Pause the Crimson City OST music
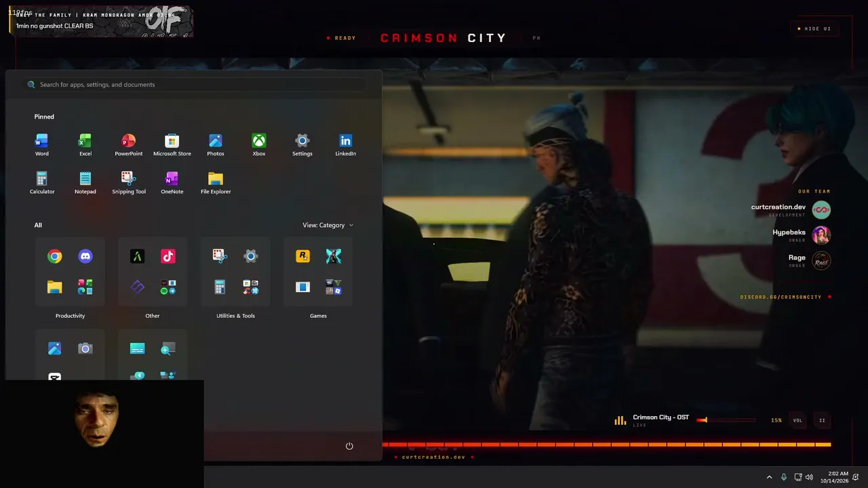The width and height of the screenshot is (868, 488). click(822, 420)
